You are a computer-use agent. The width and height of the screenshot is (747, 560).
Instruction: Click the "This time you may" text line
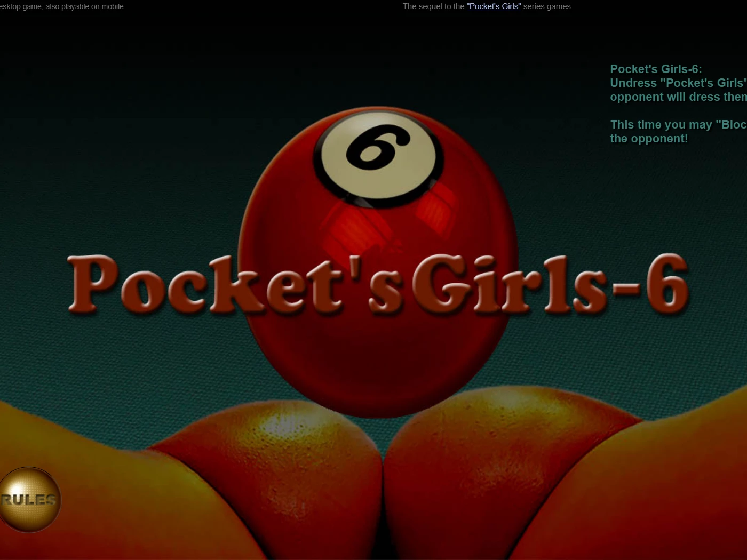point(677,124)
